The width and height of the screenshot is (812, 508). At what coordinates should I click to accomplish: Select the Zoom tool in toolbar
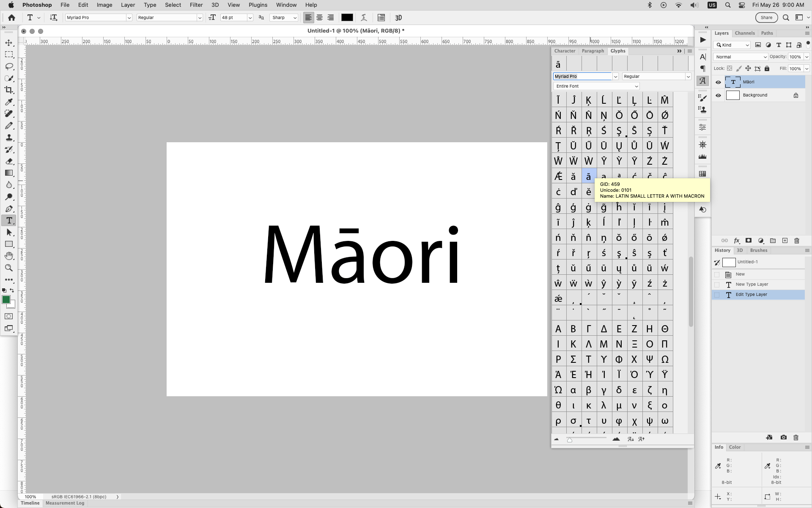9,268
